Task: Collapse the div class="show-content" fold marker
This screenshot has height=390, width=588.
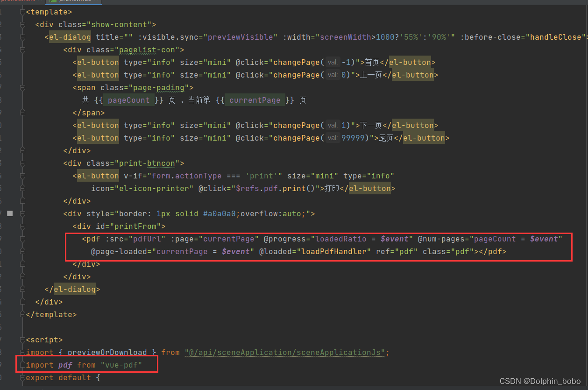Action: pos(23,24)
